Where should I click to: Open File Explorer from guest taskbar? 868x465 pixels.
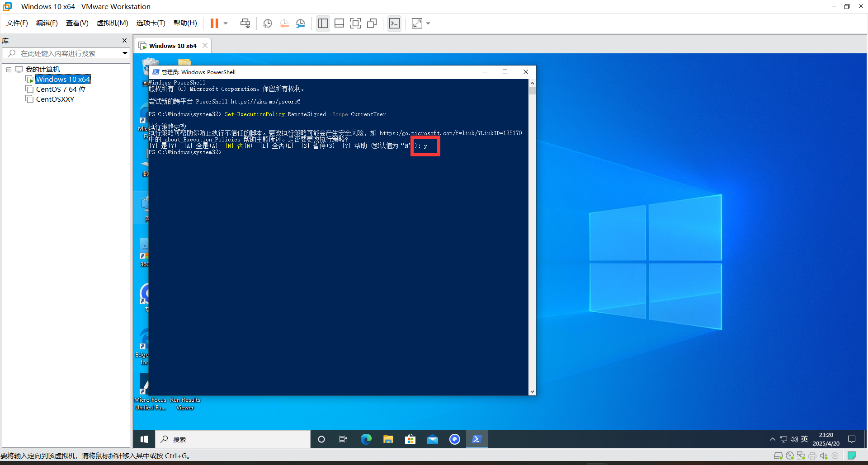388,439
